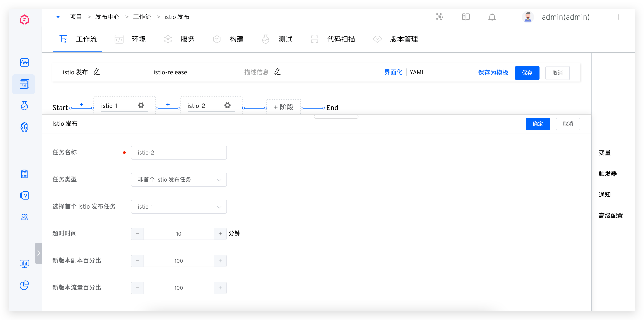
Task: Click inside the 任务名称 input field
Action: pyautogui.click(x=178, y=152)
